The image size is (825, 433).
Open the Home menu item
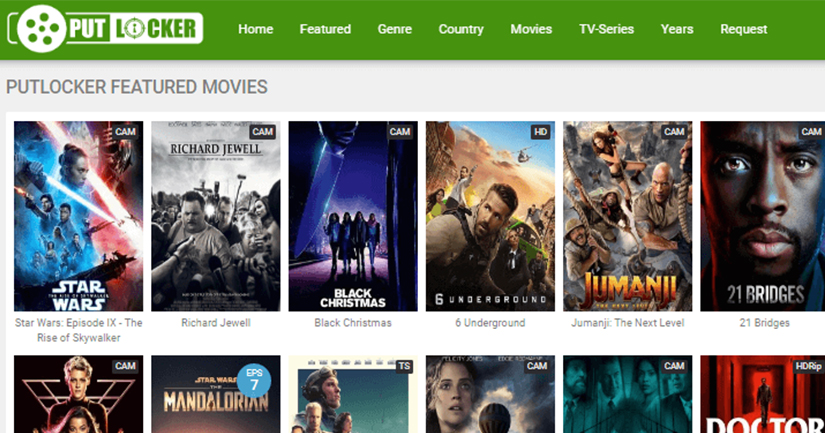pos(255,29)
